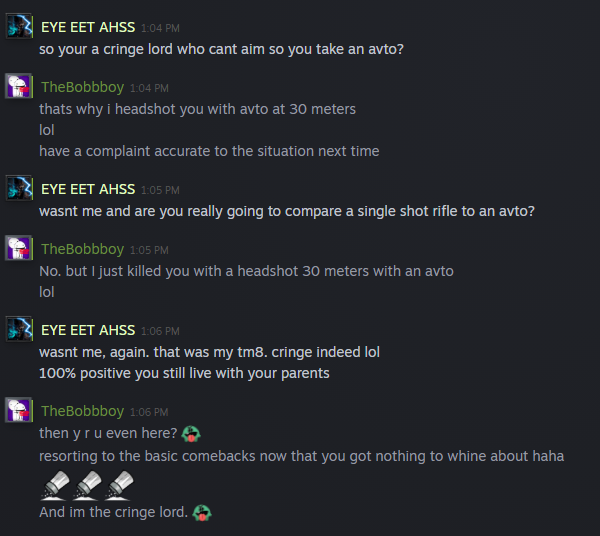Click 1:04 PM timestamp beside TheBobbboy
Viewport: 600px width, 536px height.
click(149, 88)
